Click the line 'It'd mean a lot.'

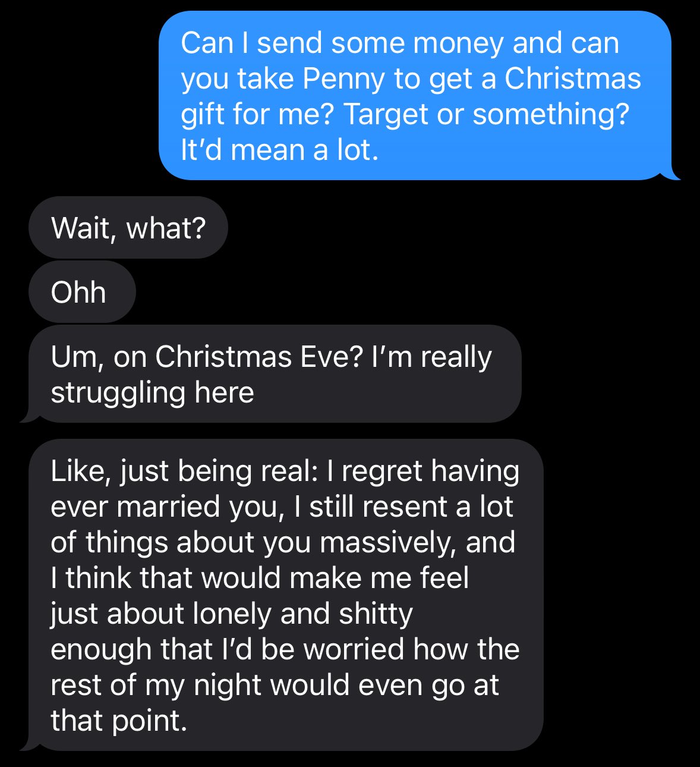pos(279,150)
